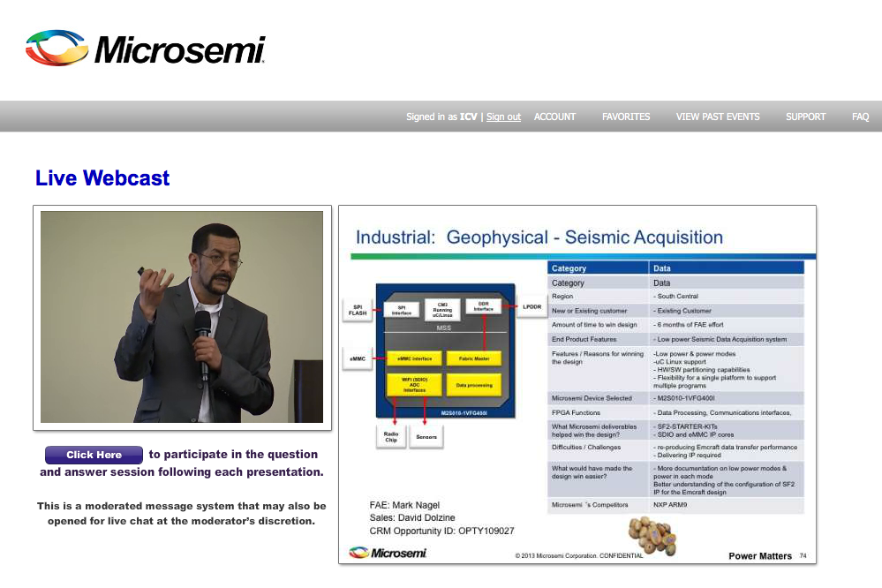Click the SPI FLASH block in the diagram
Viewport: 882px width, 588px height.
coord(358,310)
